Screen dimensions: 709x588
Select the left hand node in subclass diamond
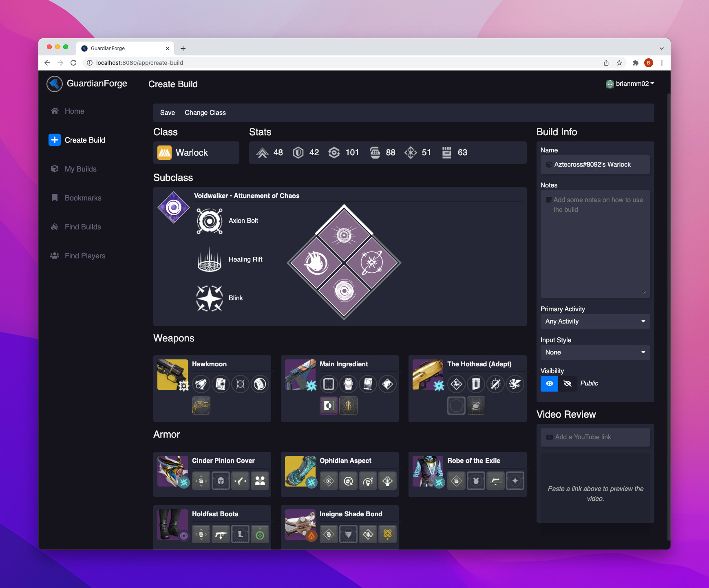[316, 263]
